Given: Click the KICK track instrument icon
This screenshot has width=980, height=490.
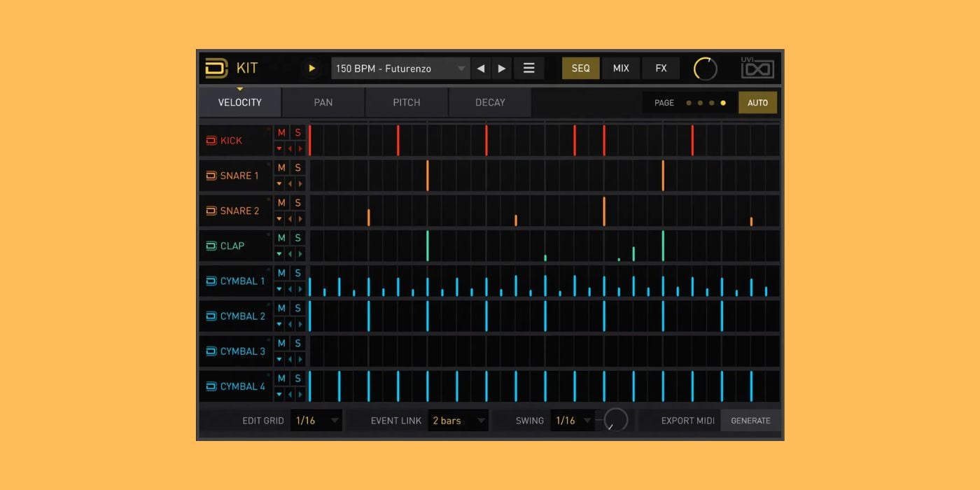Looking at the screenshot, I should pyautogui.click(x=211, y=141).
